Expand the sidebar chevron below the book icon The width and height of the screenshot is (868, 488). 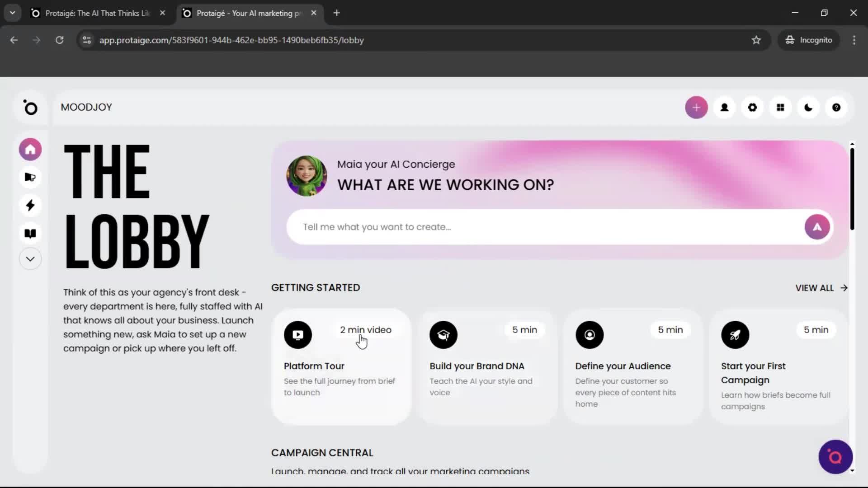[x=30, y=258]
